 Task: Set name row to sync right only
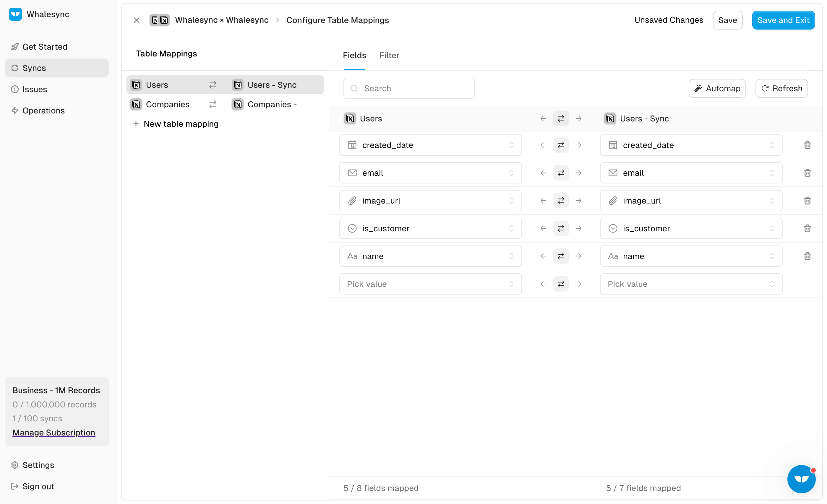[579, 256]
